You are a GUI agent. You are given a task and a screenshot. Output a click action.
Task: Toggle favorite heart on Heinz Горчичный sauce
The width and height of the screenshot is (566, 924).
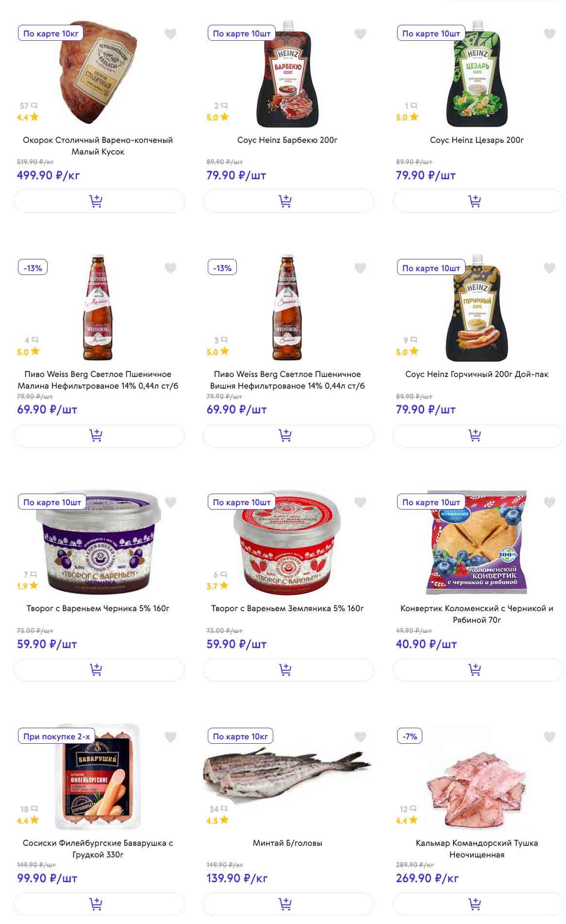tap(549, 268)
